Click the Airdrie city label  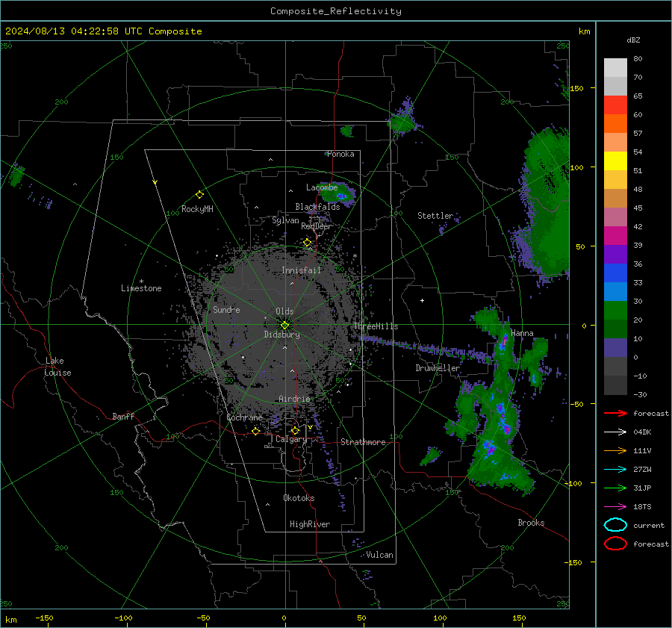click(x=294, y=399)
